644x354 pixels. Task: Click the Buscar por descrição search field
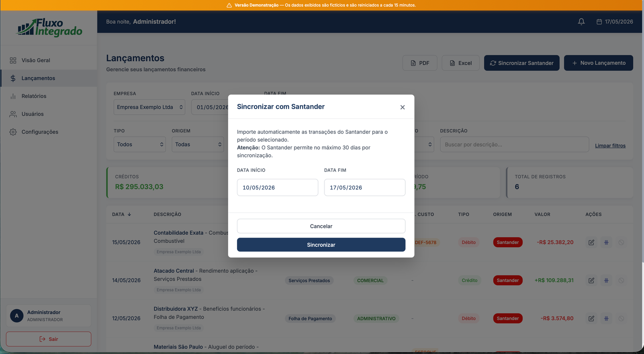pyautogui.click(x=514, y=145)
